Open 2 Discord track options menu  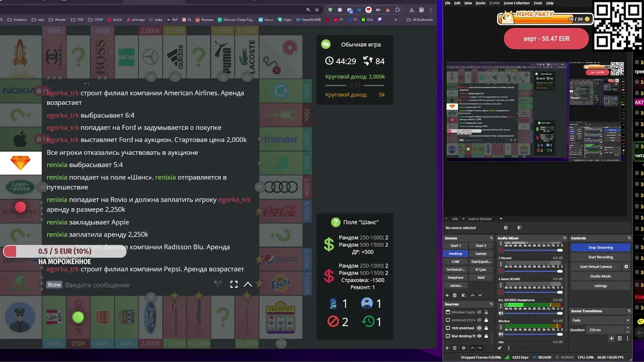[x=501, y=264]
